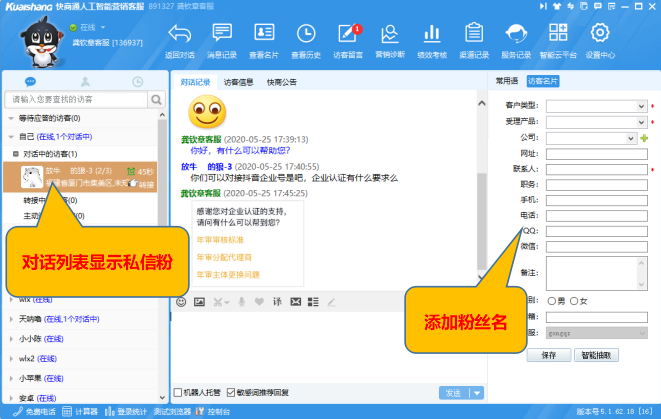Open 绩效考核 performance chart
Image resolution: width=661 pixels, height=419 pixels.
pos(431,38)
